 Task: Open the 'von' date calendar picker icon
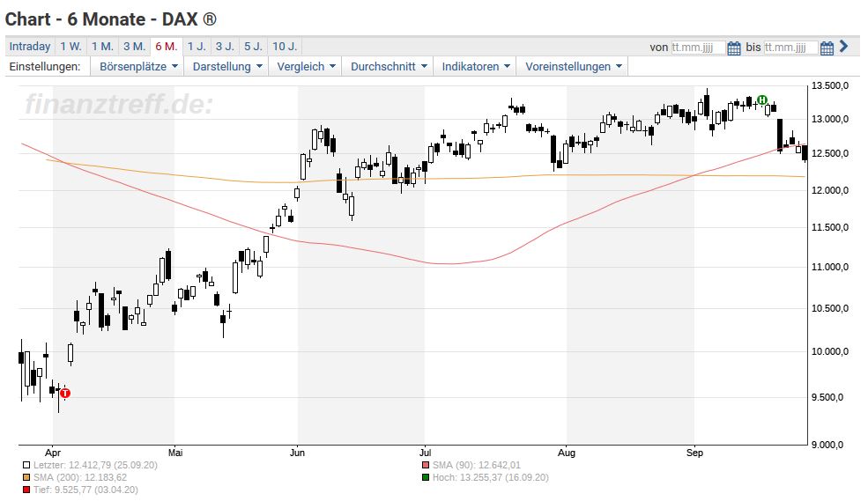tap(734, 48)
